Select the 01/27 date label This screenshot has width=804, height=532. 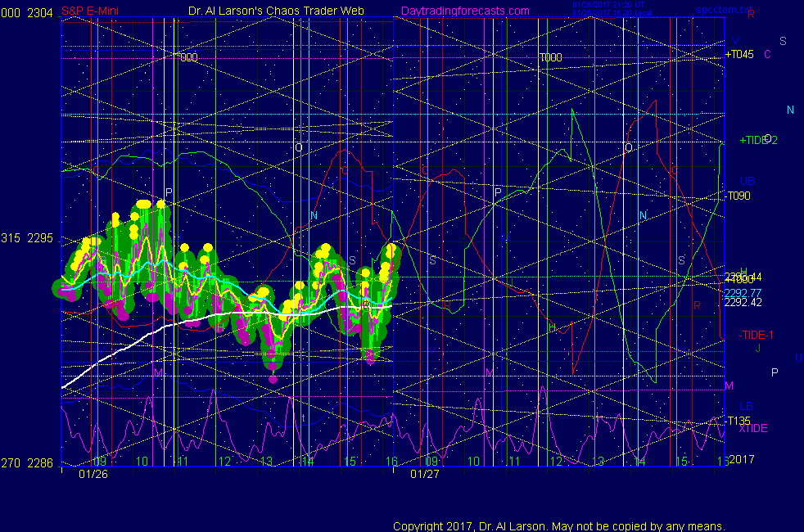tap(425, 474)
